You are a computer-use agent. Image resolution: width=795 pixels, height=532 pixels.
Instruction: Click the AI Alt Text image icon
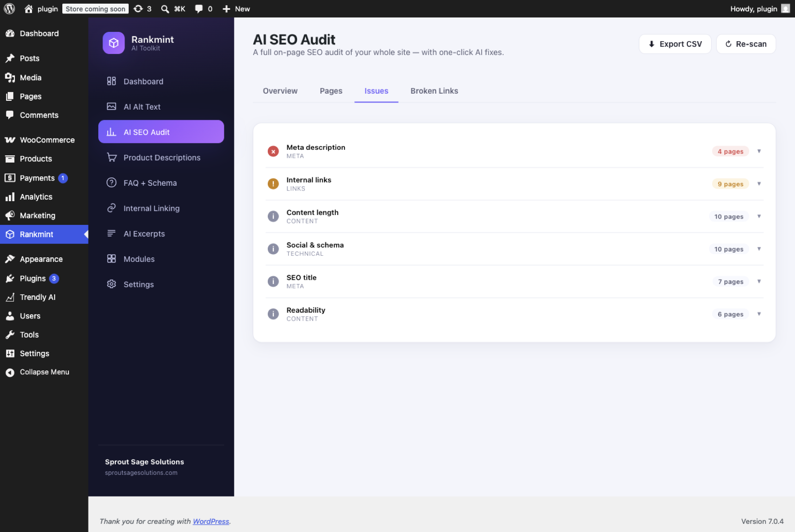point(111,107)
